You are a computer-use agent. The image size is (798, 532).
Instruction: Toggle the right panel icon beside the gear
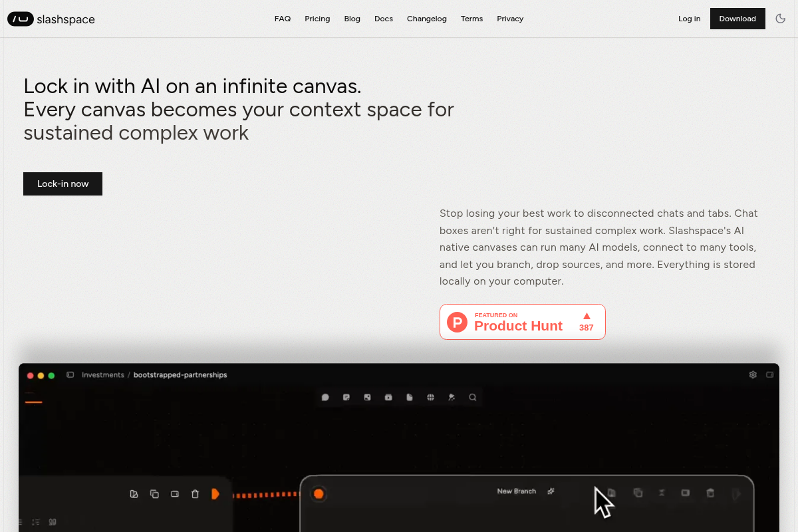[x=770, y=375]
